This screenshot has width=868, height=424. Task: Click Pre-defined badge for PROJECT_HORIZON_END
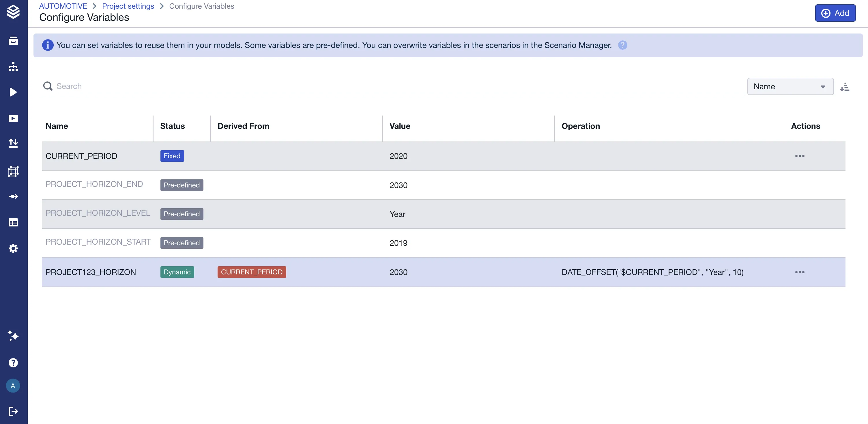pos(182,185)
